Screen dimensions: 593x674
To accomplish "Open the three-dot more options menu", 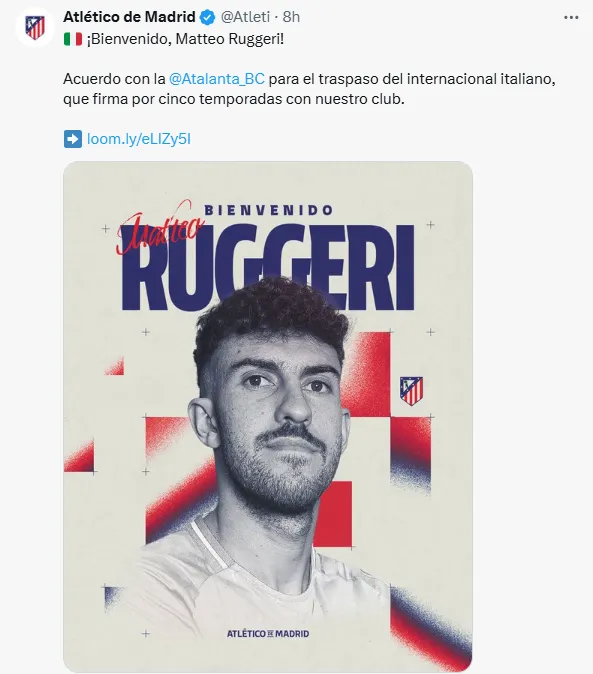I will pyautogui.click(x=571, y=18).
